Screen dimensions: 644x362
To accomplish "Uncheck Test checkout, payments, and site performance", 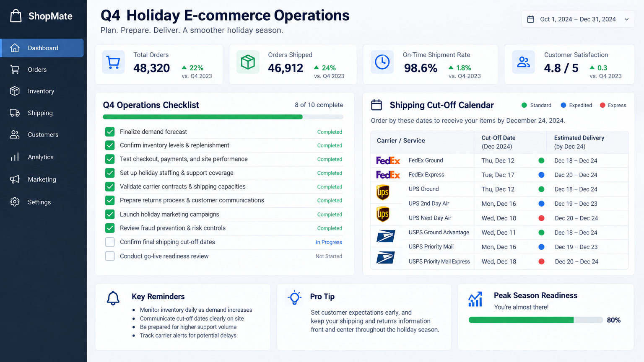I will [x=110, y=159].
